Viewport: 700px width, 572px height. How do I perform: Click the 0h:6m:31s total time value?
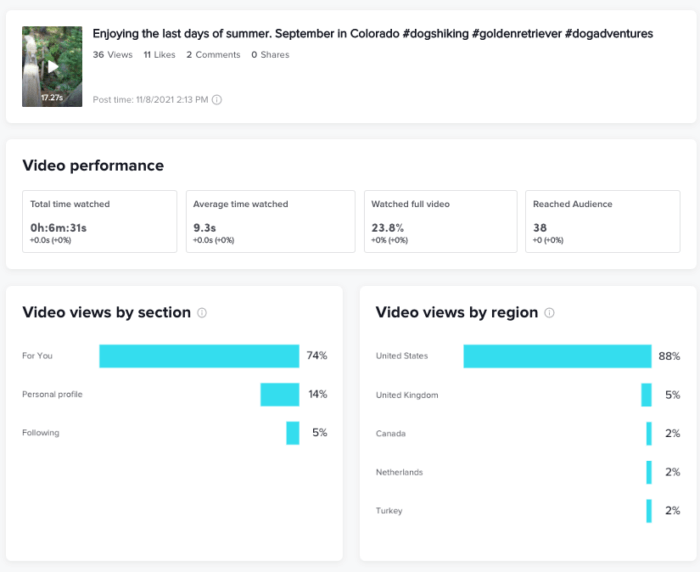coord(58,228)
